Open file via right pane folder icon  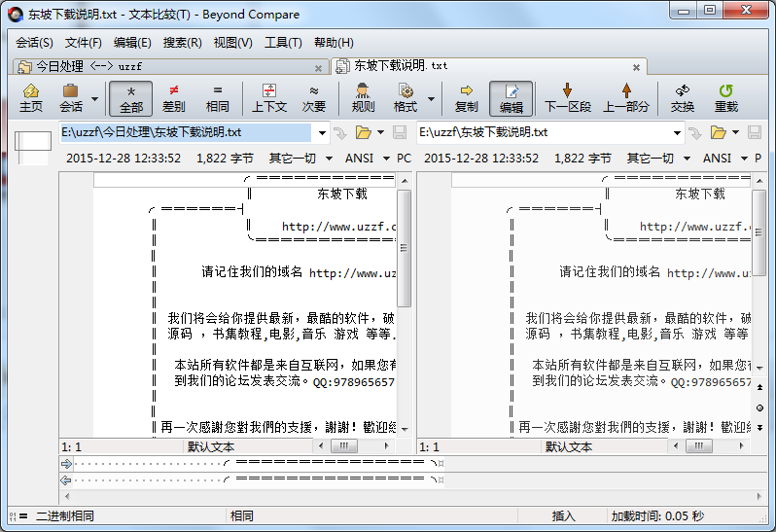coord(718,132)
